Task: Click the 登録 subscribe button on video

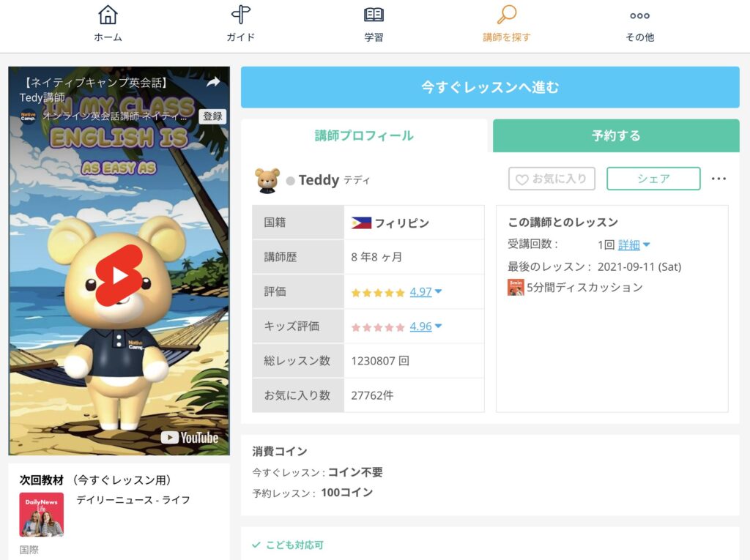Action: point(212,116)
